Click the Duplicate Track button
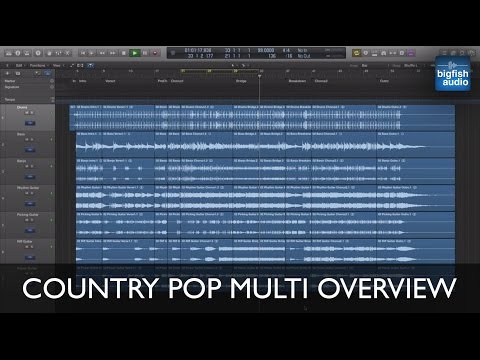 click(18, 73)
